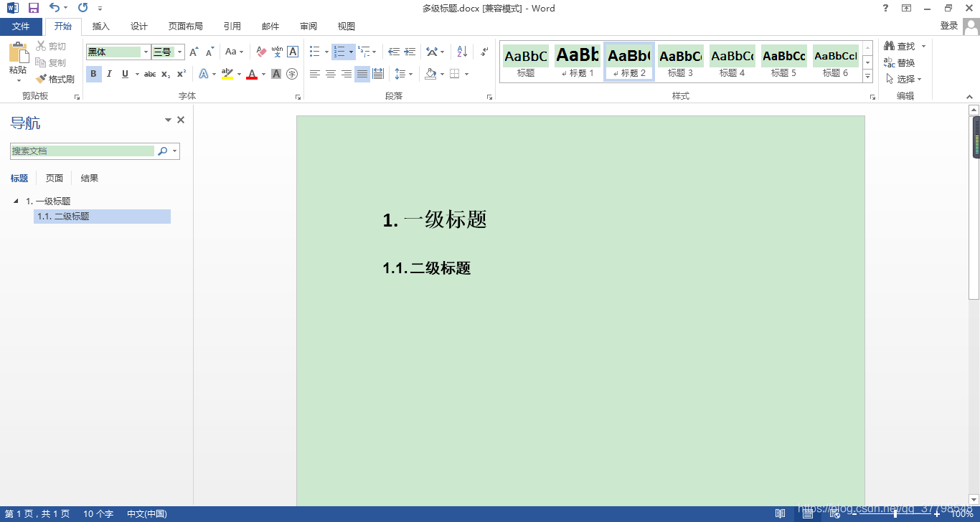Click the Redo icon in quick access toolbar

pos(83,8)
